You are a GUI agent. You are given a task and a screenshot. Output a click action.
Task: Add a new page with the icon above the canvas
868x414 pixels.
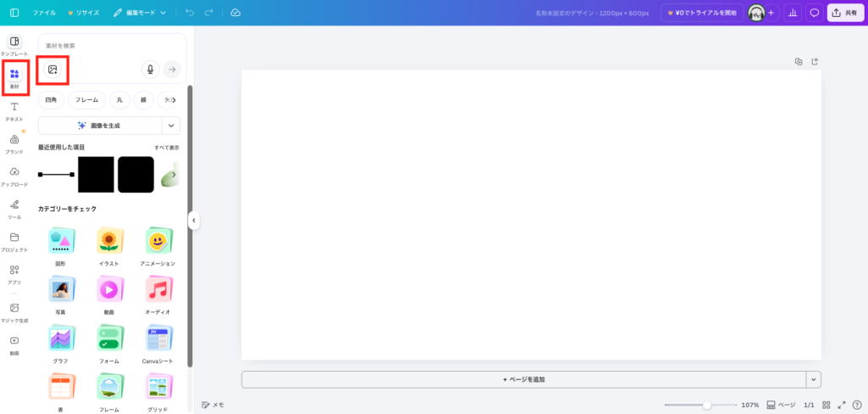(815, 62)
